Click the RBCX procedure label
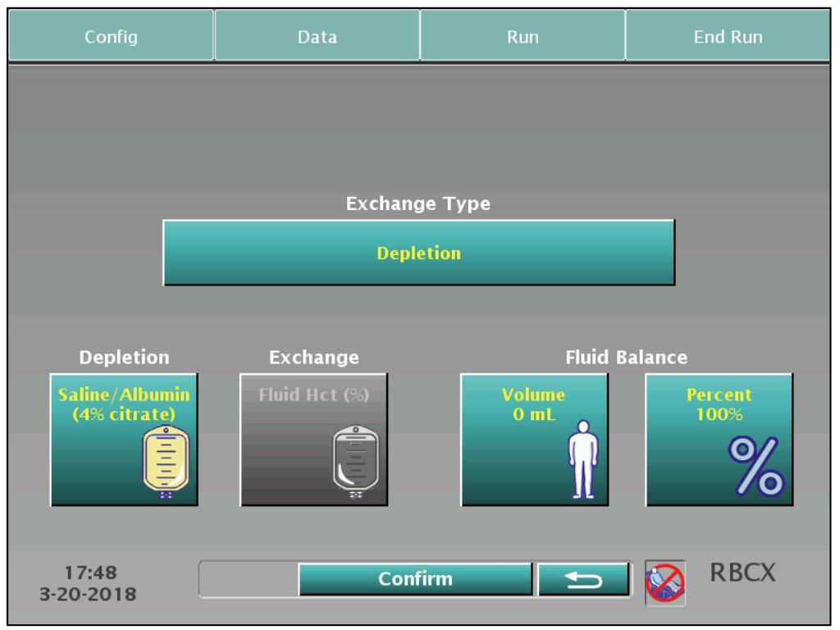Viewport: 840px width, 630px height. 742,573
